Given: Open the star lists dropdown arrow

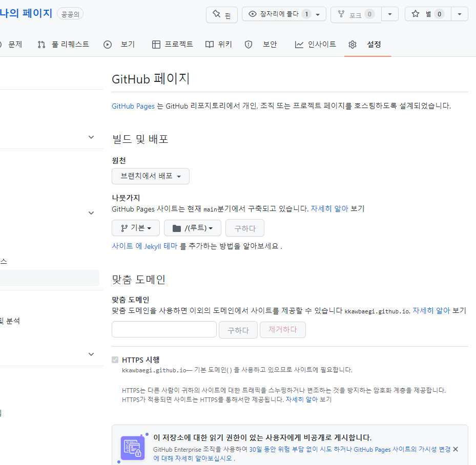Looking at the screenshot, I should [x=459, y=14].
